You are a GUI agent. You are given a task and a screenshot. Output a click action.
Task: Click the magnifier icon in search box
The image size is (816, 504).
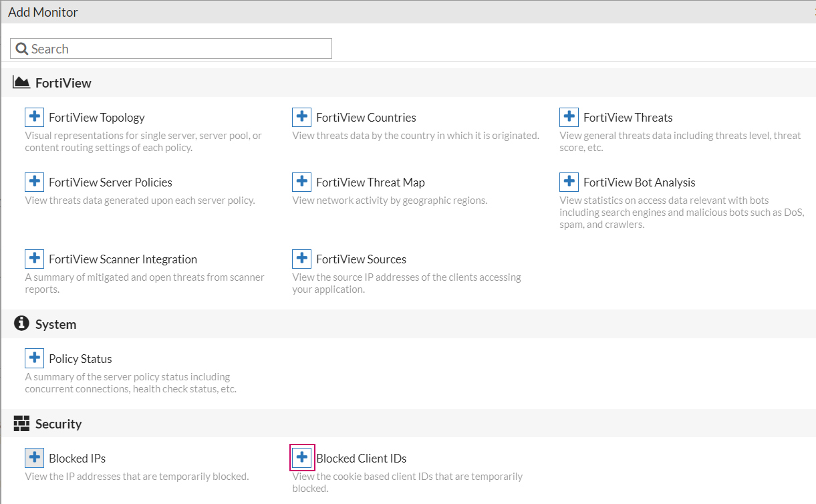pos(21,49)
